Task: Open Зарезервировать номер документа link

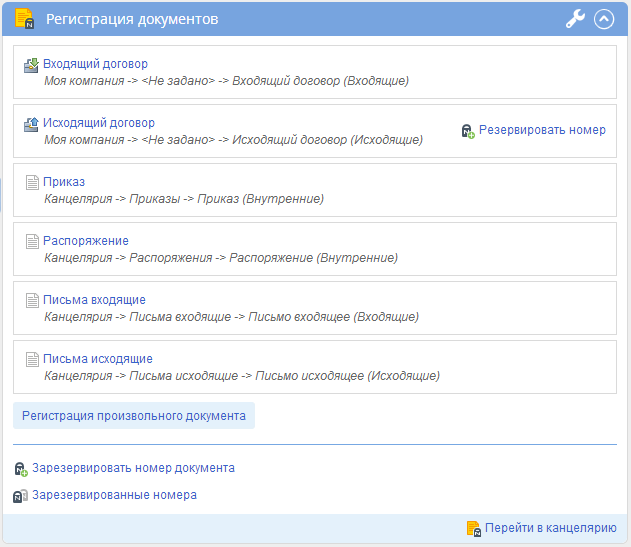Action: pos(133,468)
